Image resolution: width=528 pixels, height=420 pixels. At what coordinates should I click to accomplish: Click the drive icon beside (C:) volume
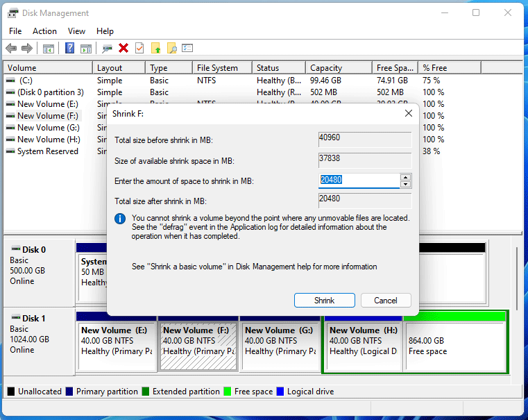click(x=11, y=81)
